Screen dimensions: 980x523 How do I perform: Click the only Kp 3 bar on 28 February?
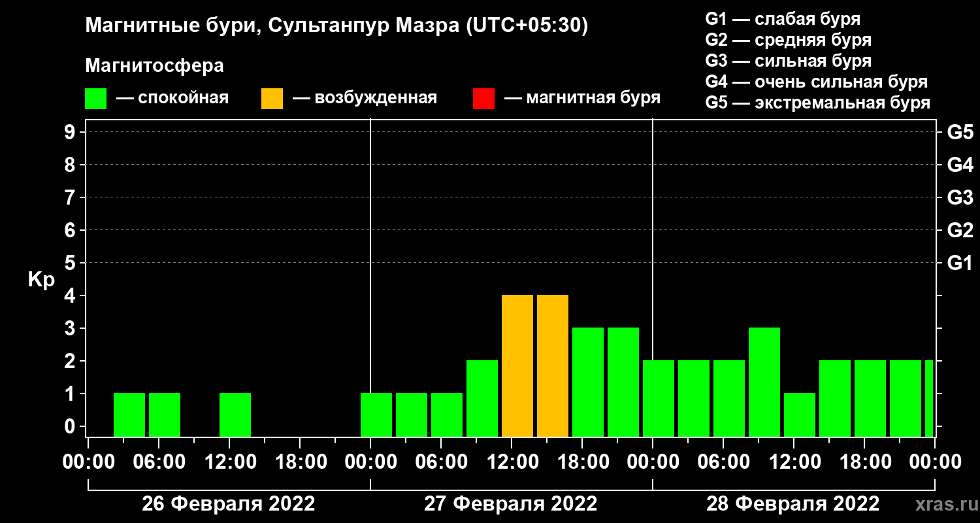(764, 382)
